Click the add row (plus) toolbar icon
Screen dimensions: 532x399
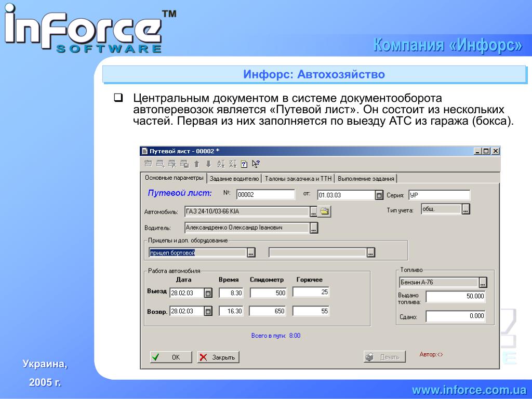(x=160, y=164)
